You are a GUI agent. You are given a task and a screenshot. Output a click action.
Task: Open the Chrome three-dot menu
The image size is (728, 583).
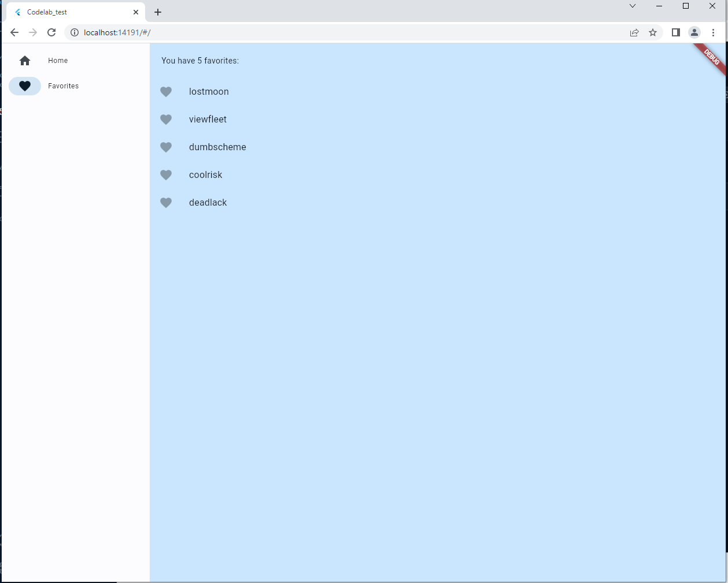(x=714, y=32)
